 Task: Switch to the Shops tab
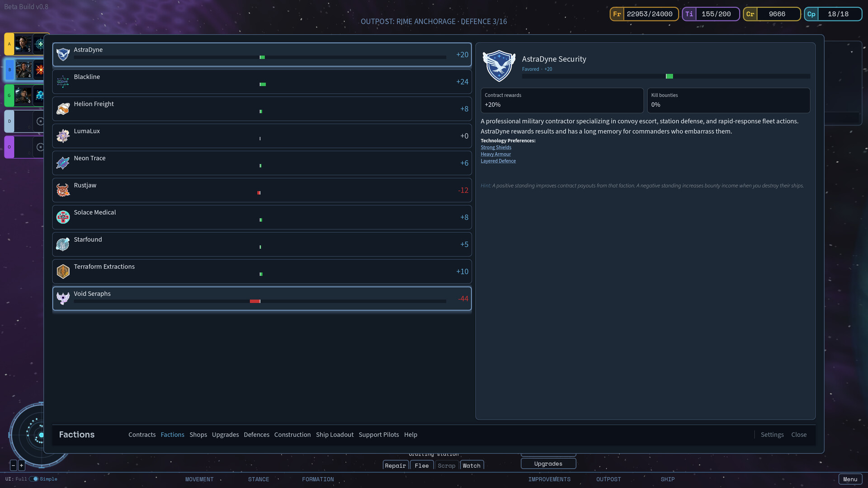coord(198,435)
